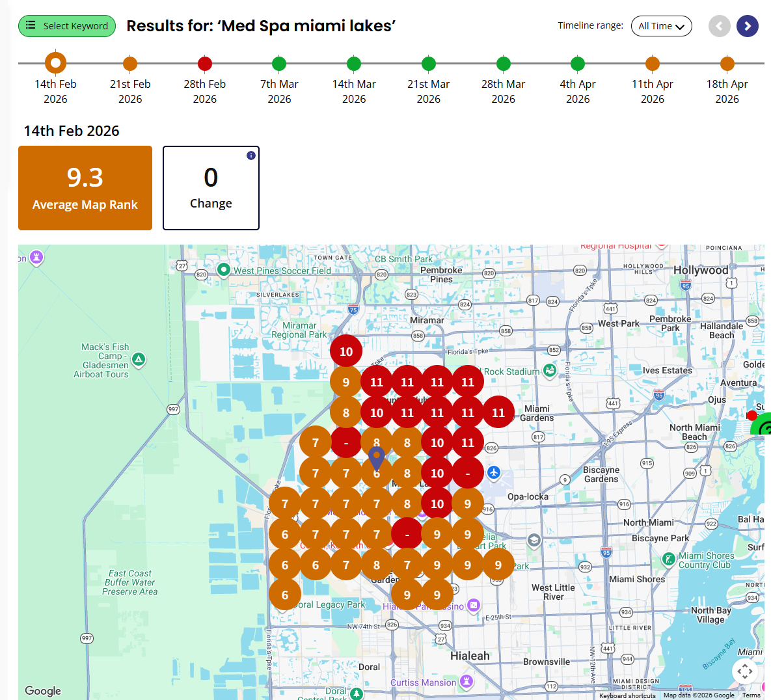The height and width of the screenshot is (700, 771).
Task: Open the map Terms link
Action: [x=751, y=695]
